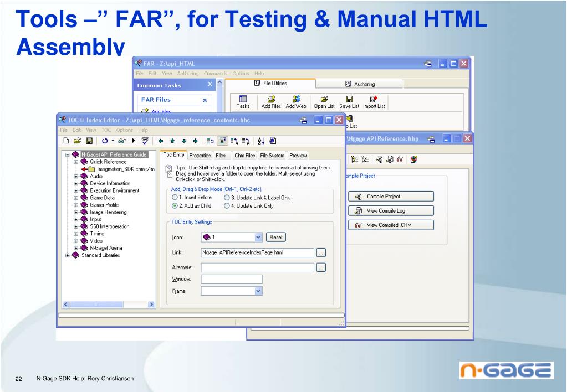Click the Save List icon in FAR window

tap(349, 102)
